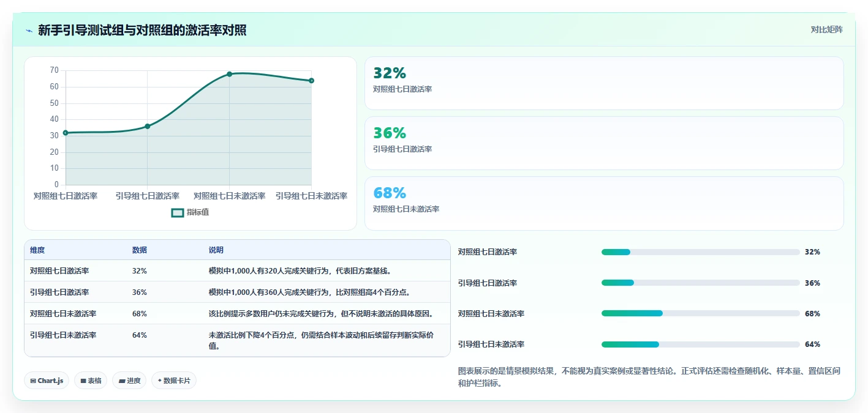Click the description starting 该比例提示多数用户
The width and height of the screenshot is (868, 413).
click(322, 314)
